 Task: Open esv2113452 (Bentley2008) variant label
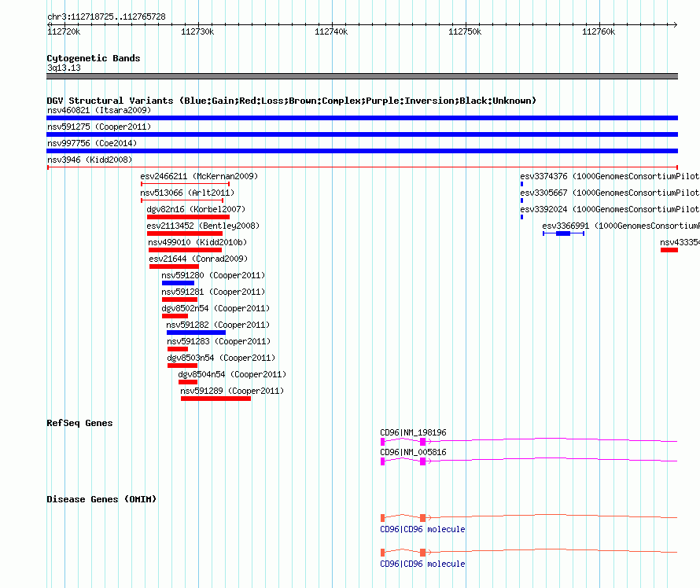click(203, 226)
